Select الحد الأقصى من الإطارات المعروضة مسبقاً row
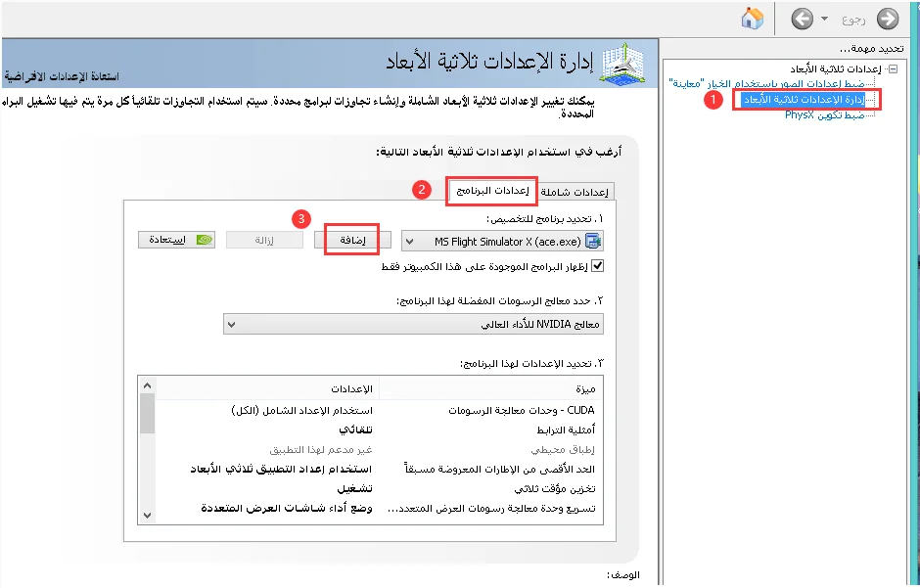This screenshot has height=588, width=920. pos(379,469)
